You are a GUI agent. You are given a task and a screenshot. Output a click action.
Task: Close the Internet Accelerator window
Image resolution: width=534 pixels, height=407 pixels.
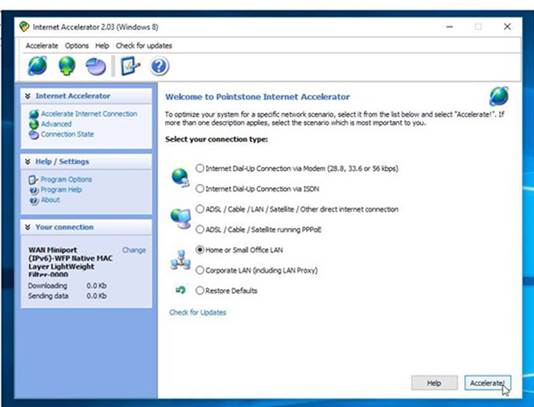(507, 27)
